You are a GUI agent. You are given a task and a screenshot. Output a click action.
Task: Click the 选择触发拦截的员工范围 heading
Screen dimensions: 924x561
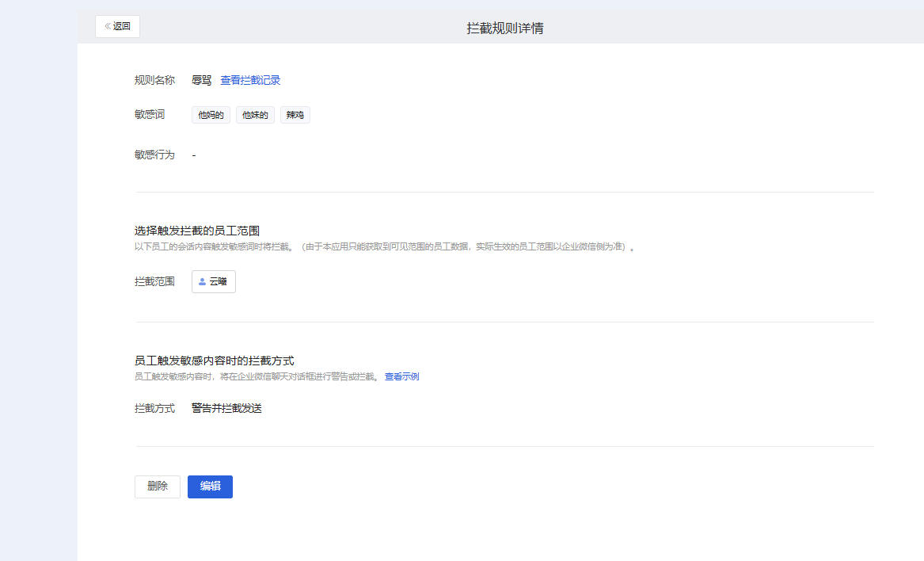(x=197, y=231)
